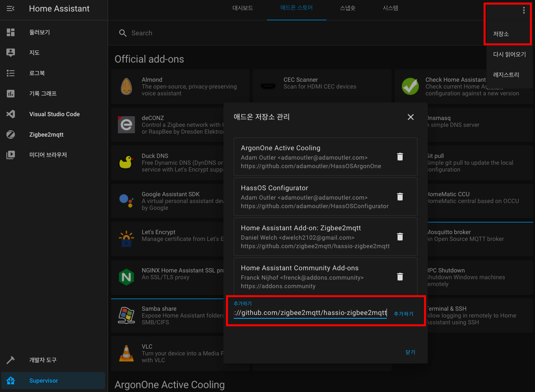
Task: Click the 기록 그래프 history chart icon
Action: (x=11, y=94)
